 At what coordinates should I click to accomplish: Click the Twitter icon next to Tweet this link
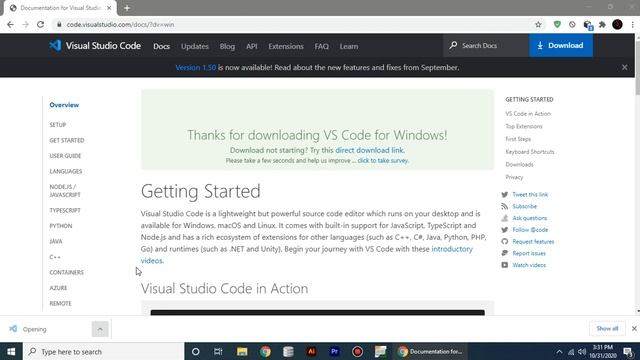505,195
